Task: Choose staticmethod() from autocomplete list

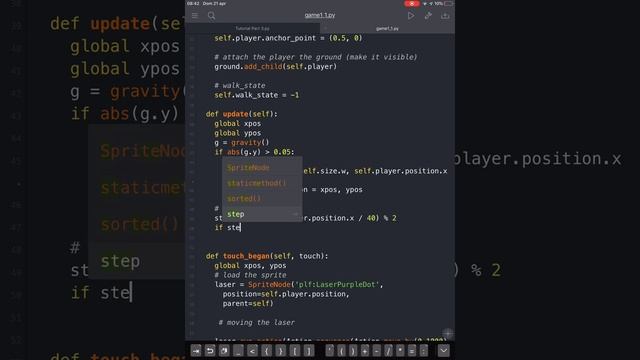Action: tap(262, 183)
